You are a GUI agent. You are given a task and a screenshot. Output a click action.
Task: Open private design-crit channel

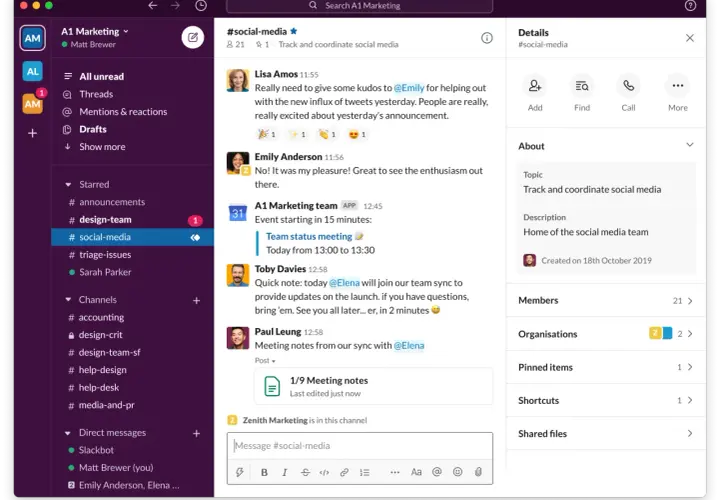[132, 335]
